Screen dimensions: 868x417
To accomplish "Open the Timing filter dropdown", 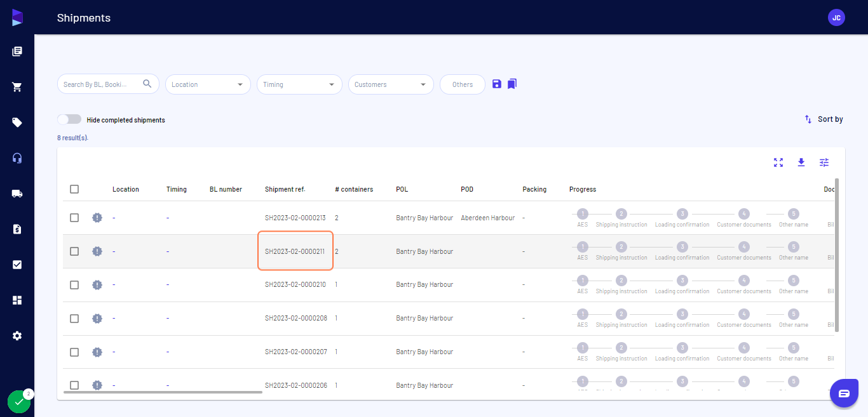I will 299,84.
